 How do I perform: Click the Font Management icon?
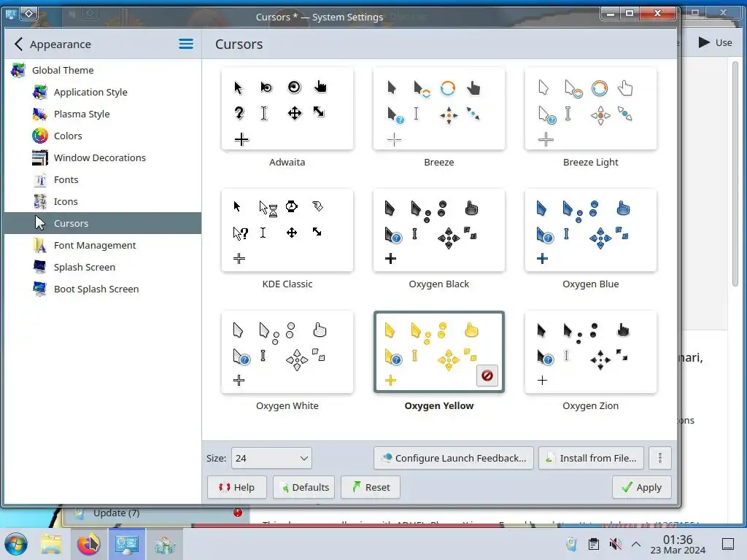pos(40,245)
